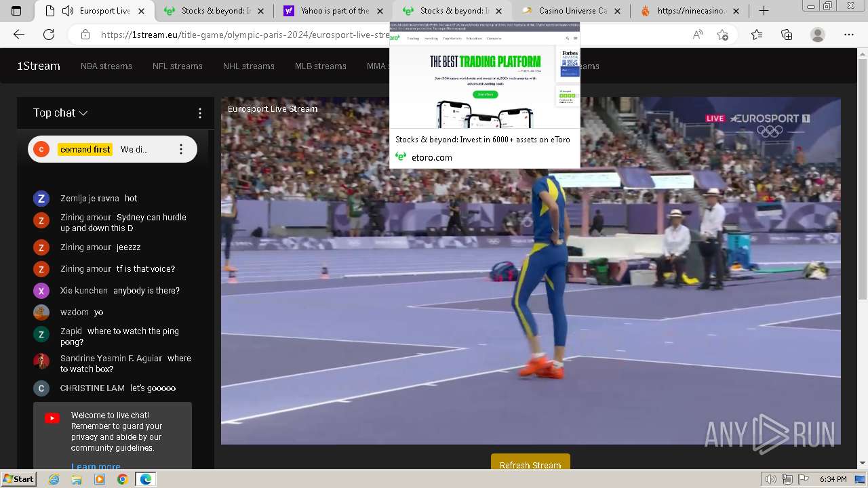This screenshot has width=868, height=488.
Task: Launch Internet Explorer from taskbar
Action: [54, 479]
